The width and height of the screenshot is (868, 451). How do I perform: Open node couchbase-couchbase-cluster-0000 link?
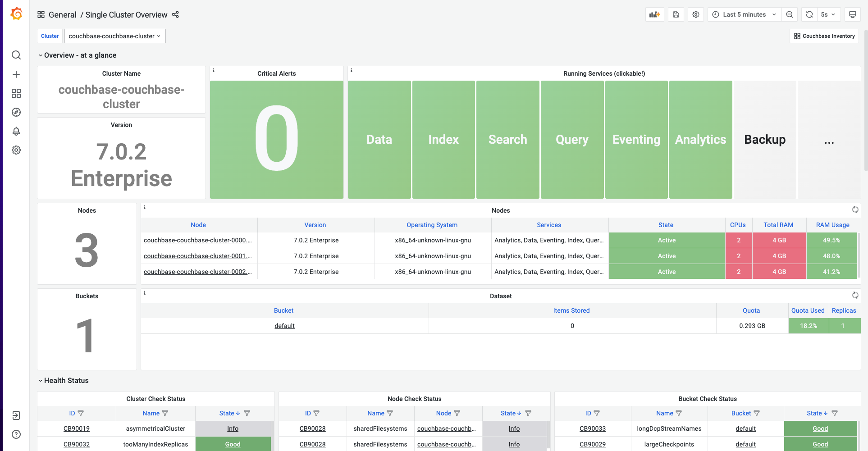pyautogui.click(x=198, y=240)
